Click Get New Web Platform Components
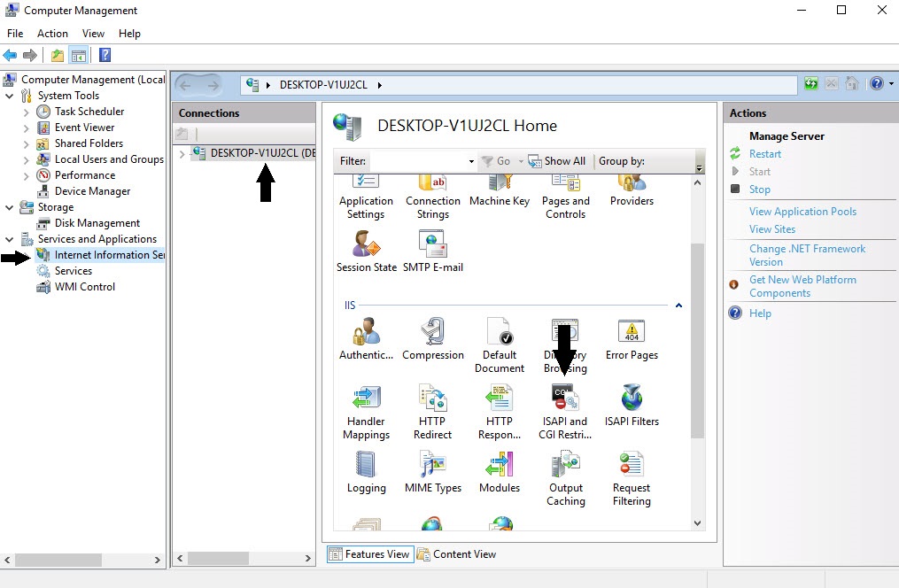Screen dimensions: 899x588 click(x=802, y=286)
